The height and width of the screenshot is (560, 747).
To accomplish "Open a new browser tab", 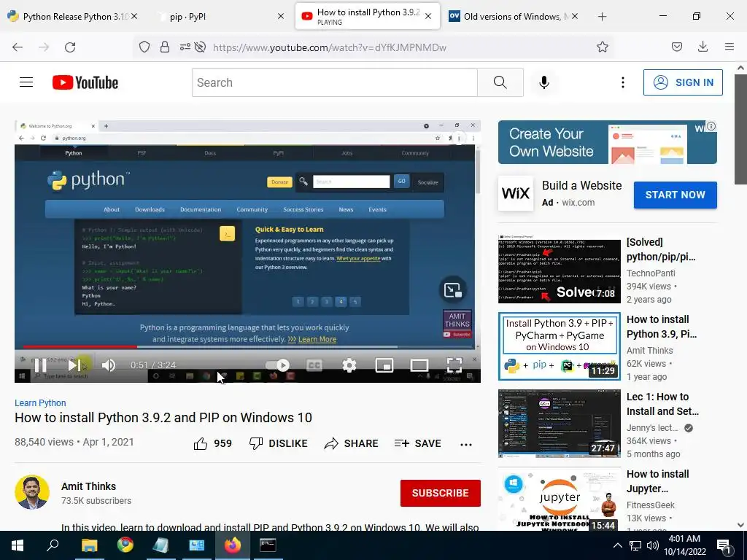I will click(x=602, y=17).
